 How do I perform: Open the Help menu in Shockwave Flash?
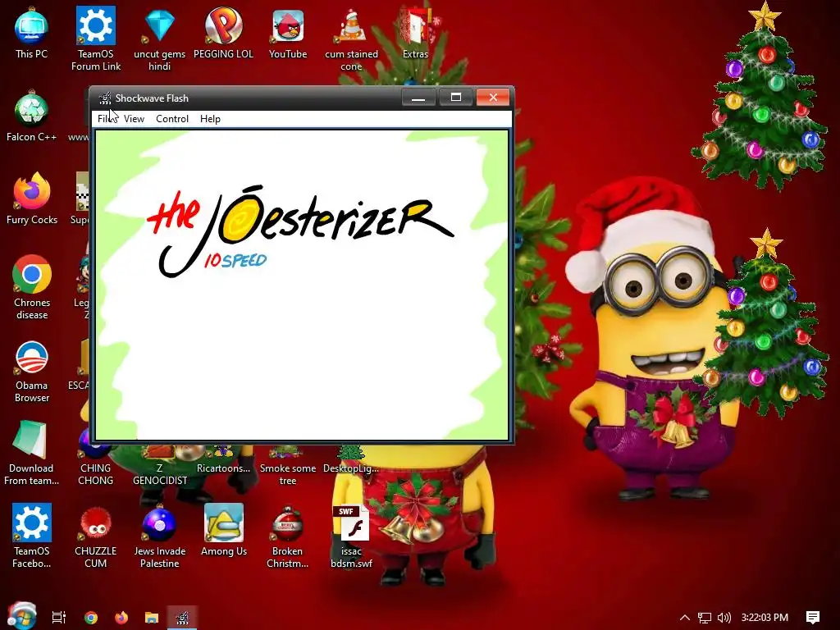[x=210, y=118]
